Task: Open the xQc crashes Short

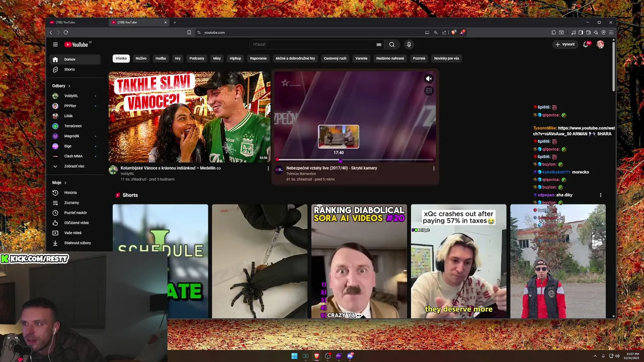Action: click(458, 261)
